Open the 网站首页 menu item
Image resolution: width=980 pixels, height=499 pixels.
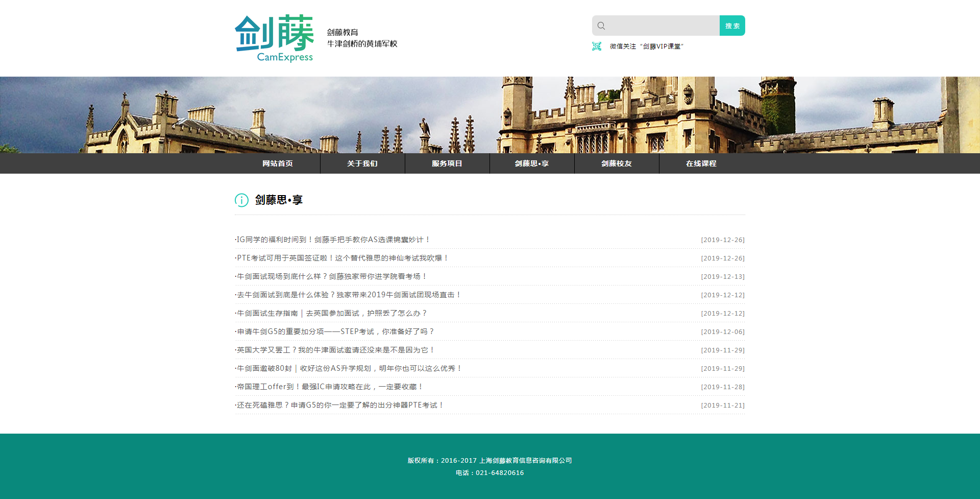[x=278, y=163]
